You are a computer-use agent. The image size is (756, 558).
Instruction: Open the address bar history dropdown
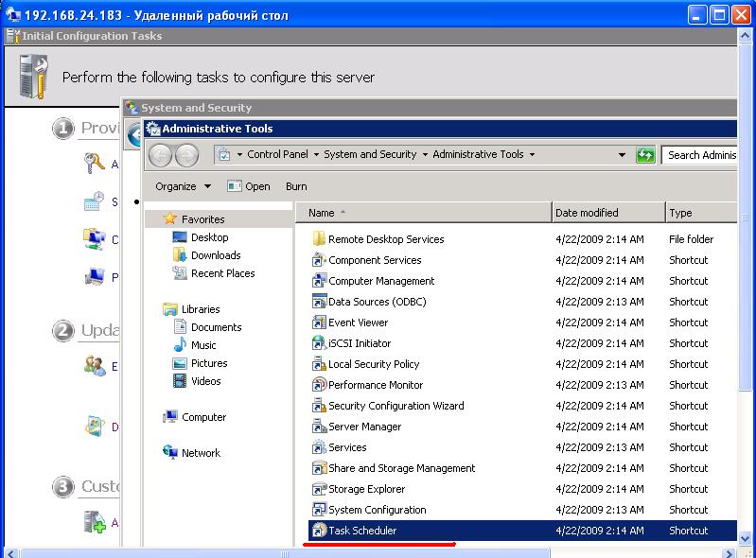[x=622, y=155]
